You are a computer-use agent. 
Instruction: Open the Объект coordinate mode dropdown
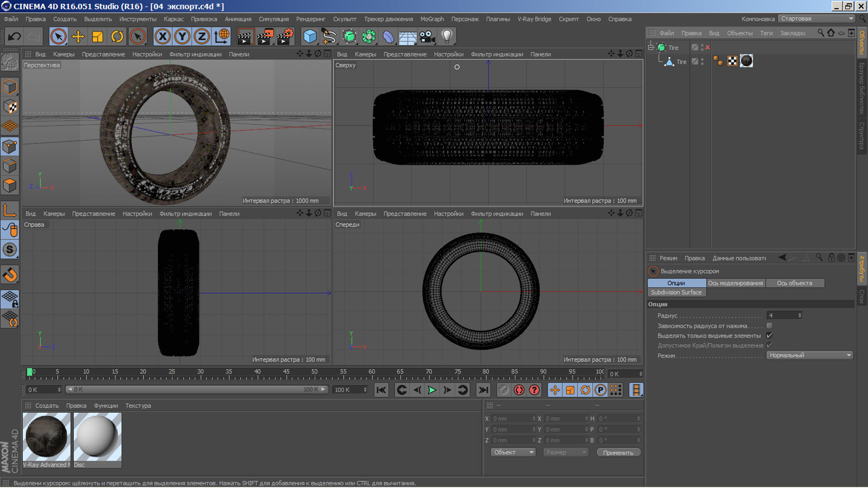click(513, 452)
